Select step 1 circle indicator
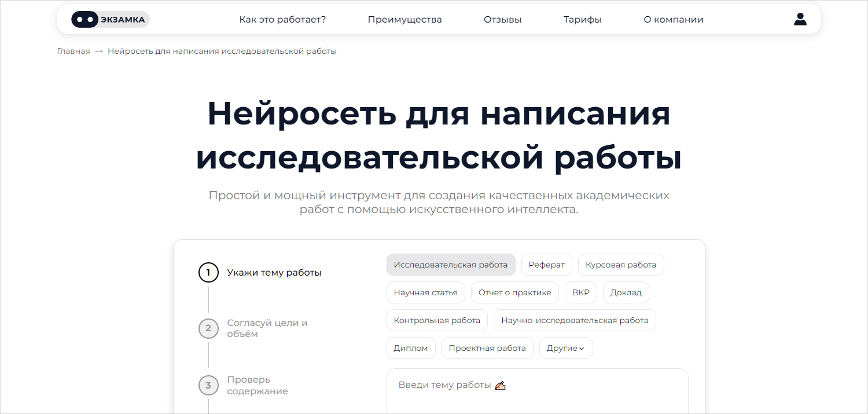 click(208, 272)
